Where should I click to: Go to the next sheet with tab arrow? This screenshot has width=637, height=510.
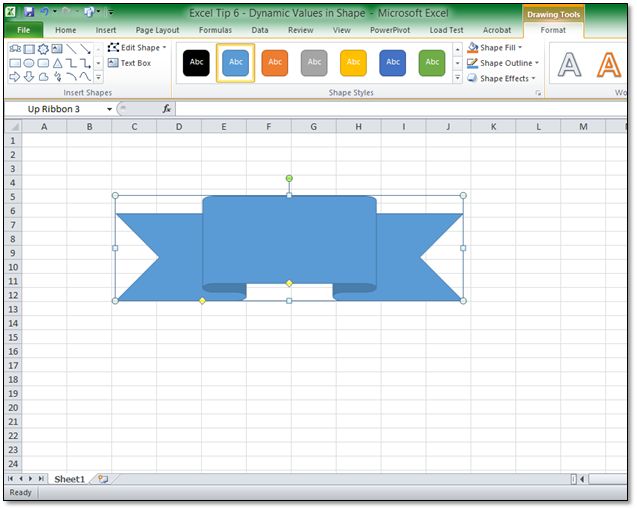click(x=30, y=479)
